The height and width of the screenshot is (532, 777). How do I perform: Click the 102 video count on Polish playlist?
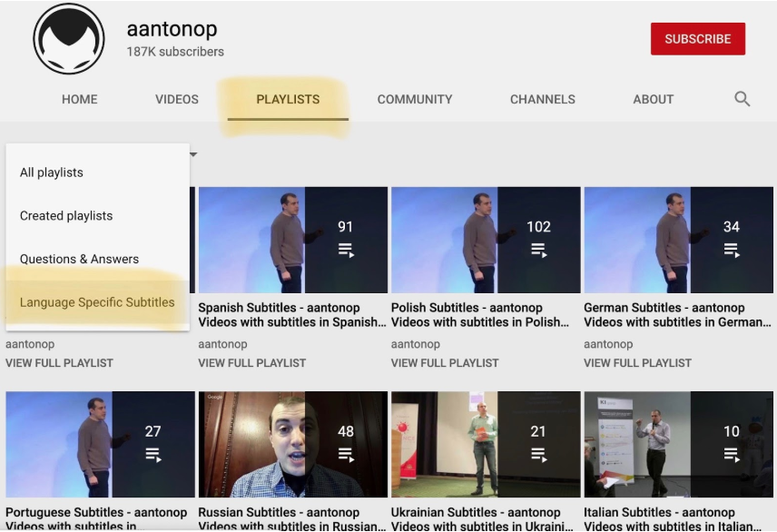538,227
